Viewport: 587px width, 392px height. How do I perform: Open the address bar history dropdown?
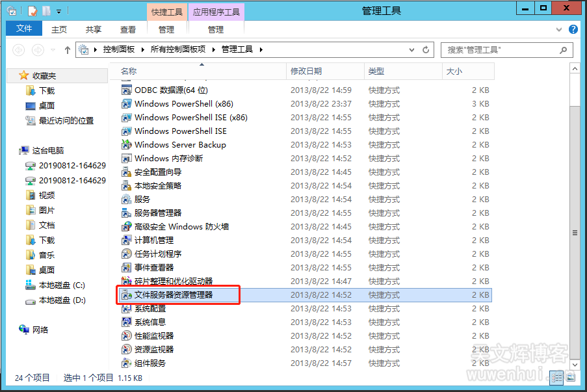click(x=412, y=49)
